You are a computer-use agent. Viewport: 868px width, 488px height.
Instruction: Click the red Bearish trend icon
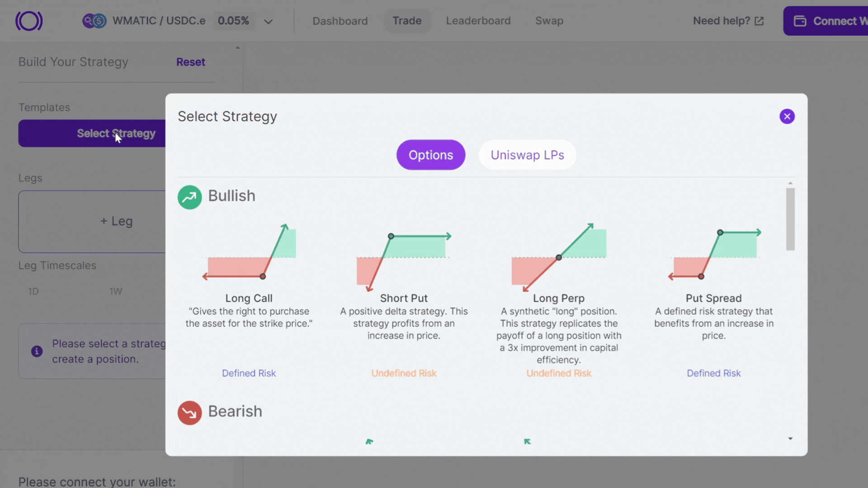coord(189,413)
